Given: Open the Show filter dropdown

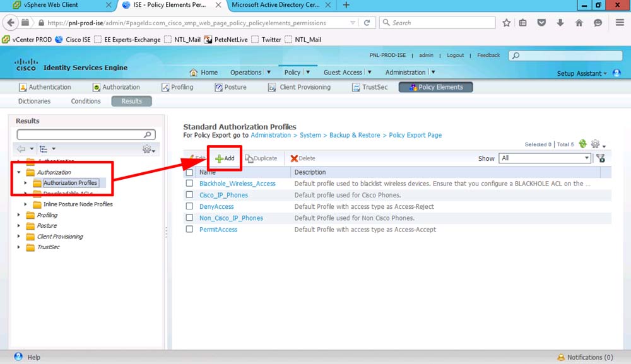Looking at the screenshot, I should coord(545,158).
